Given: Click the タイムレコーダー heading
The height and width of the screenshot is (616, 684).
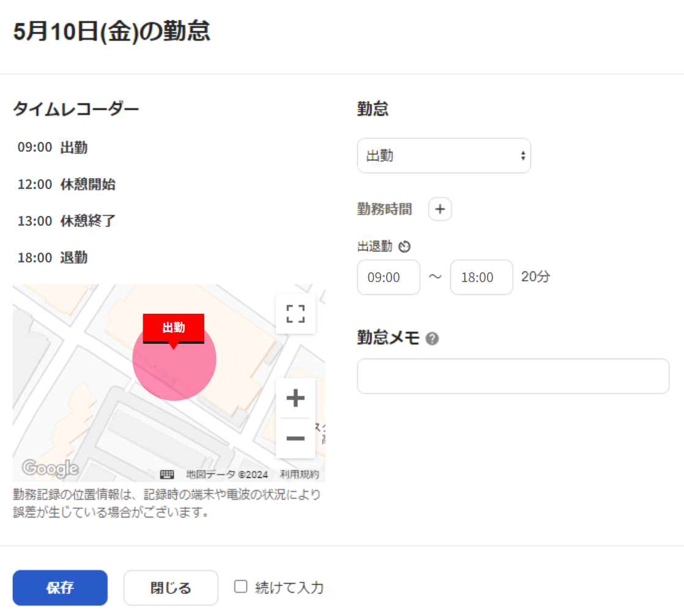Looking at the screenshot, I should (76, 109).
